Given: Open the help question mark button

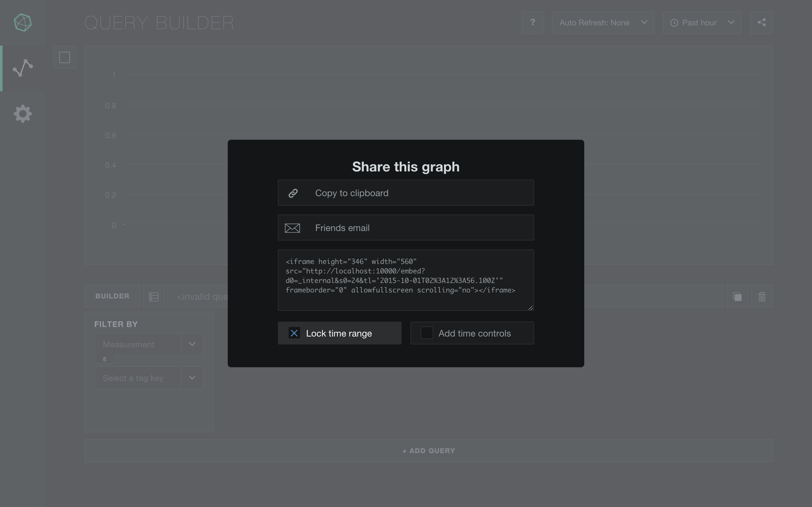Looking at the screenshot, I should pos(533,22).
